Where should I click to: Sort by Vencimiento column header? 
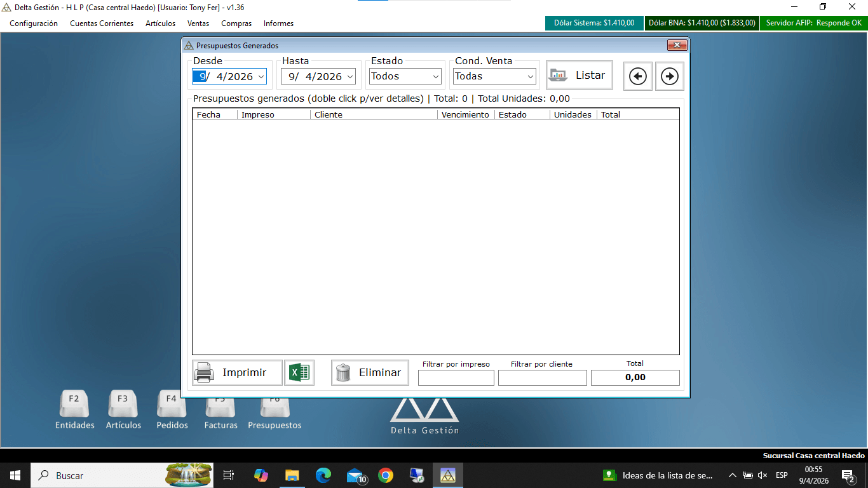pyautogui.click(x=466, y=114)
